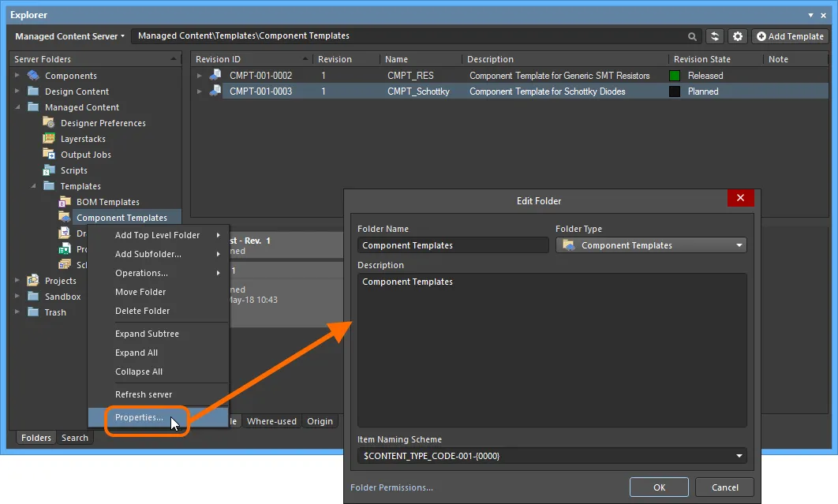
Task: Click the search magnifier icon in path bar
Action: pyautogui.click(x=692, y=36)
